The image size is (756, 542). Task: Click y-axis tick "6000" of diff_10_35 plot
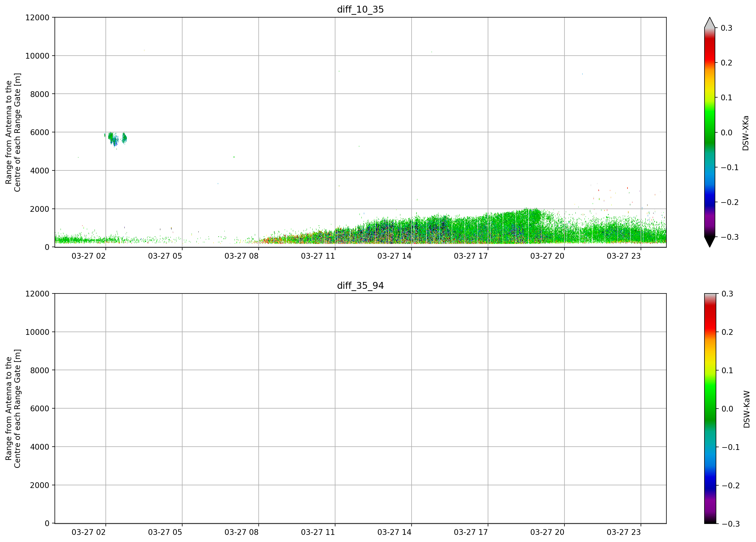(40, 133)
